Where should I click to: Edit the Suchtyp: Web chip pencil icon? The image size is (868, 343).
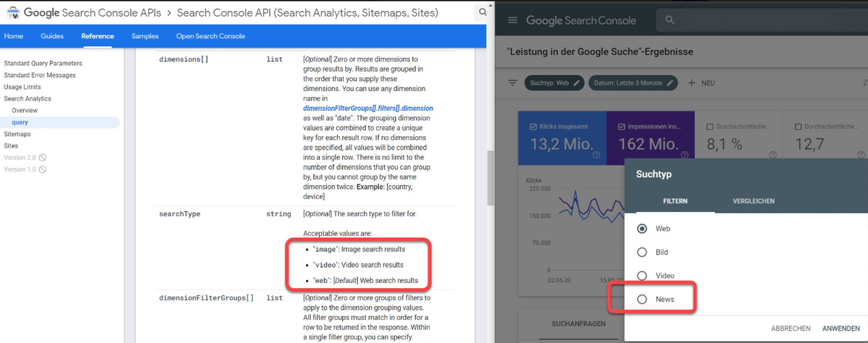[576, 83]
